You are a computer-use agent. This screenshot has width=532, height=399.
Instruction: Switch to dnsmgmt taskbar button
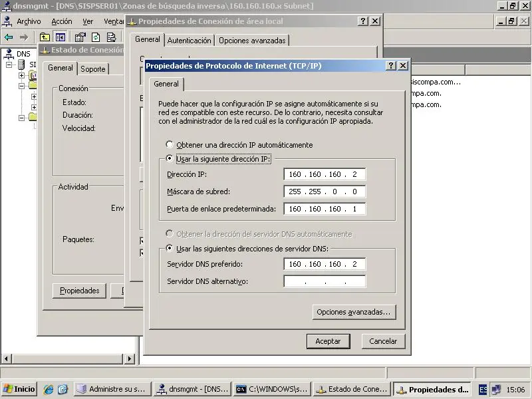192,389
